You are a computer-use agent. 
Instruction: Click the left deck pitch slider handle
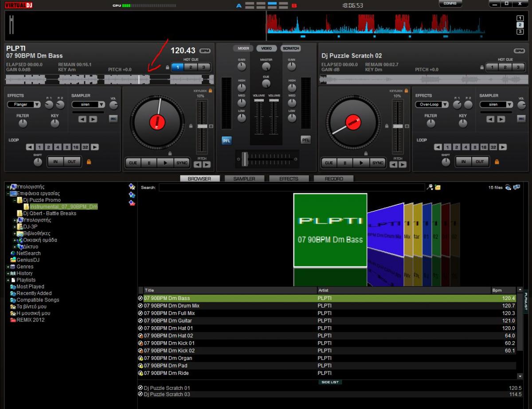[x=202, y=126]
